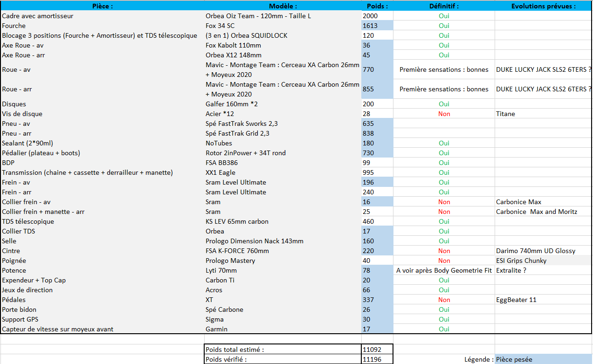
Task: Click the "Poids total estimé :" label cell
Action: click(x=283, y=349)
